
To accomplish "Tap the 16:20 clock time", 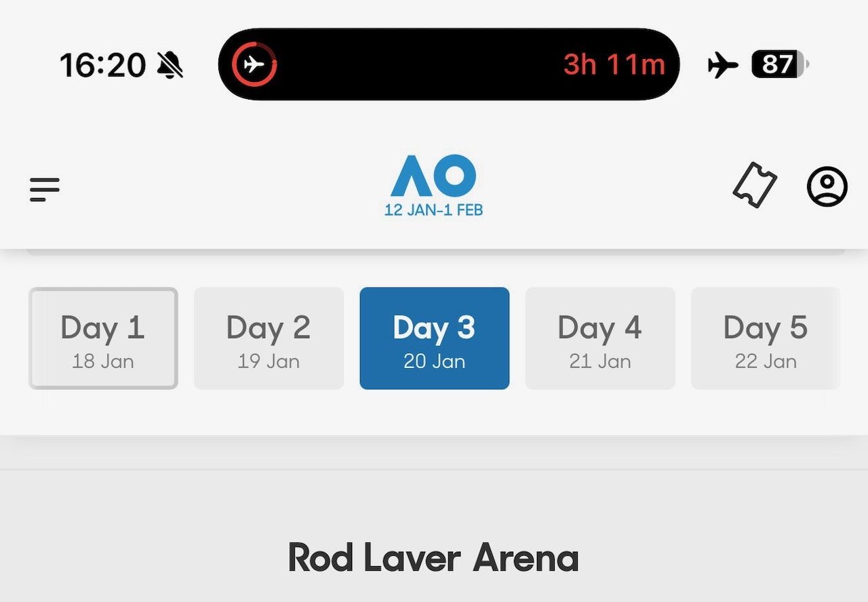I will pos(102,65).
